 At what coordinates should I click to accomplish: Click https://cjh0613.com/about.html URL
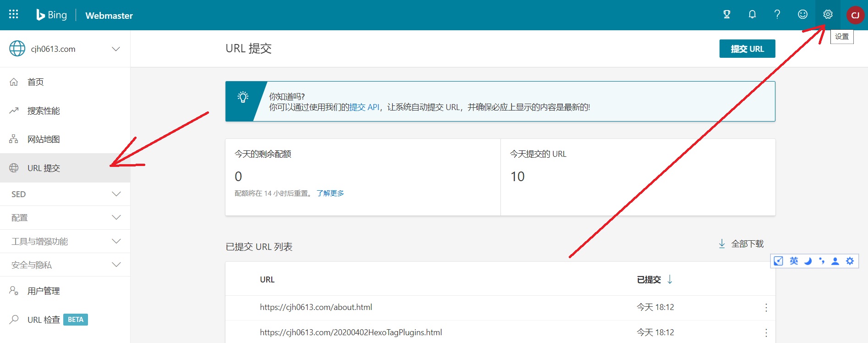click(x=316, y=307)
